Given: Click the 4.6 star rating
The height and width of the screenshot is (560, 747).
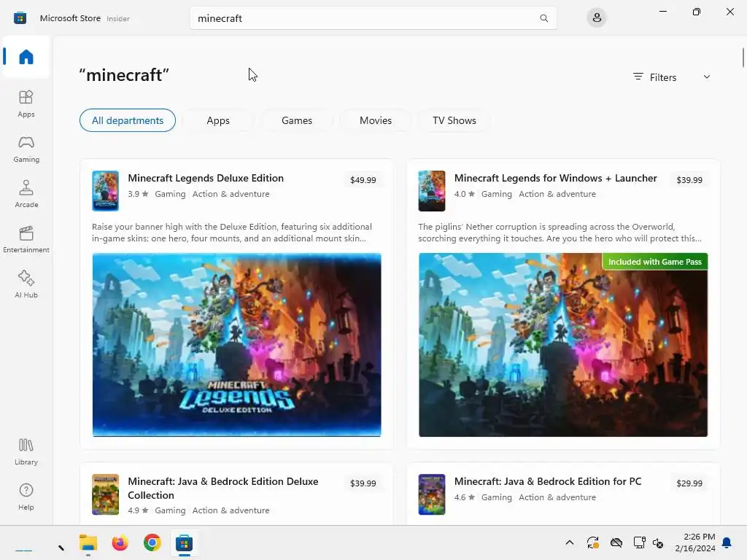Looking at the screenshot, I should [465, 497].
